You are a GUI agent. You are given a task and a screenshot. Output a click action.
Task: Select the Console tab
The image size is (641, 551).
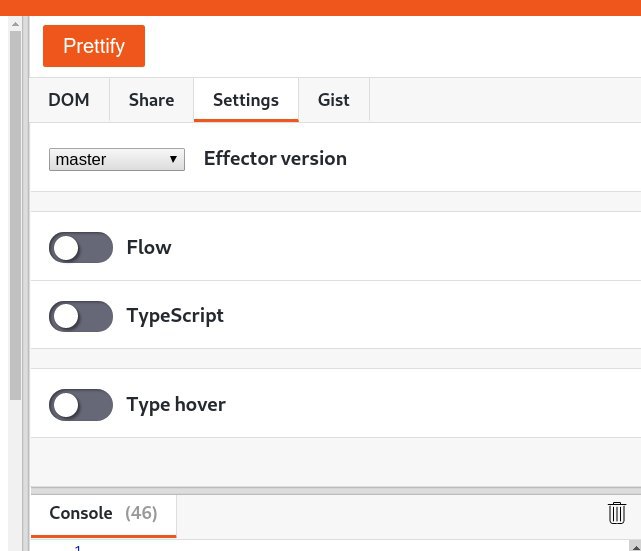[81, 513]
